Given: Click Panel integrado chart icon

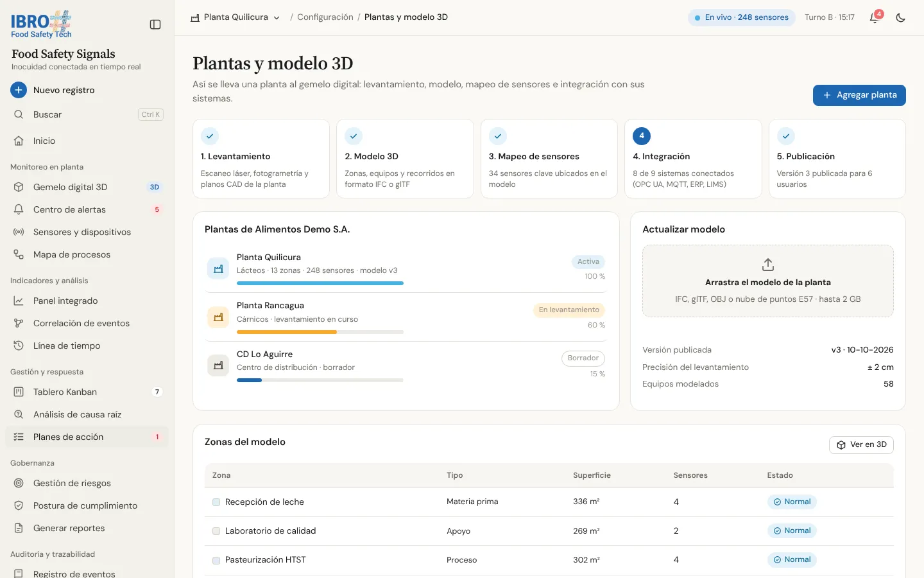Looking at the screenshot, I should click(19, 301).
